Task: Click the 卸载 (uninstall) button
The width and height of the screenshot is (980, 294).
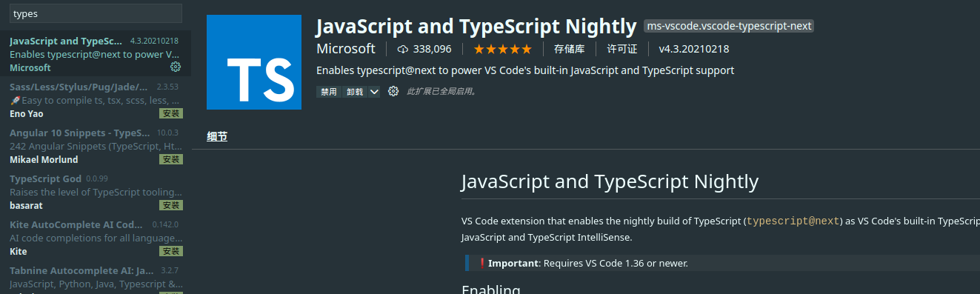Action: [355, 92]
